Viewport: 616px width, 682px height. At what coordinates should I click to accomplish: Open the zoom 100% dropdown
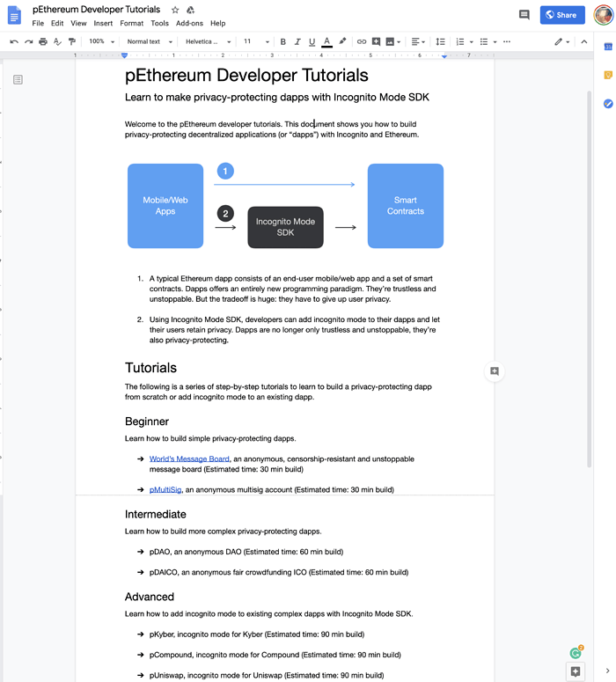click(101, 41)
